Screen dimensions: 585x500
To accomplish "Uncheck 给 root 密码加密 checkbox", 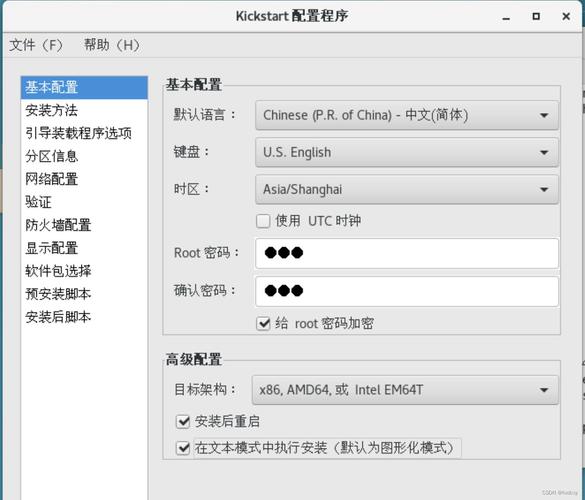I will point(263,323).
